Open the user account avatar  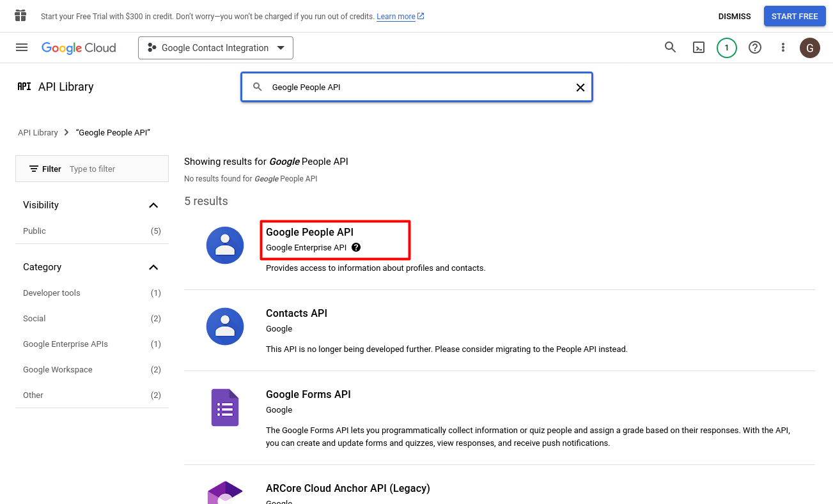[x=810, y=47]
